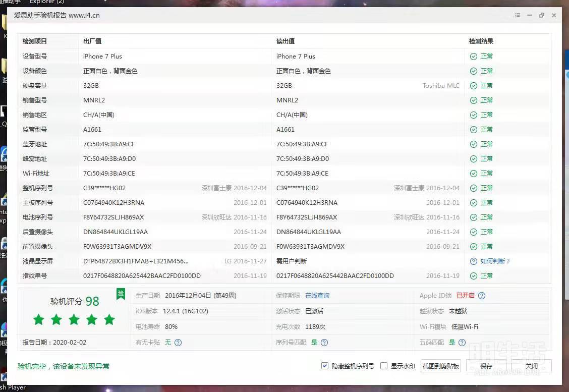Click 电池寿命 value 80%
Image resolution: width=569 pixels, height=392 pixels.
click(x=172, y=327)
